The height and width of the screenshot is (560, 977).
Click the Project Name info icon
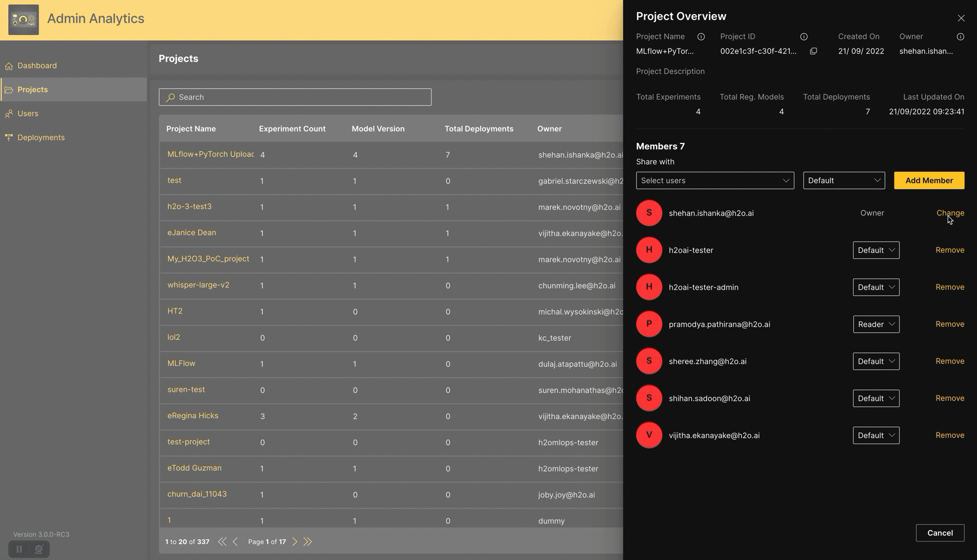coord(701,37)
